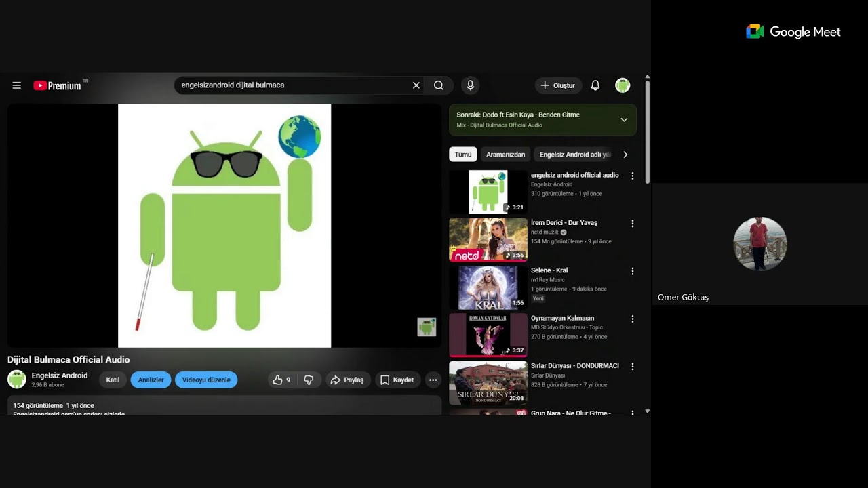Open the netd müzik channel name

[545, 232]
